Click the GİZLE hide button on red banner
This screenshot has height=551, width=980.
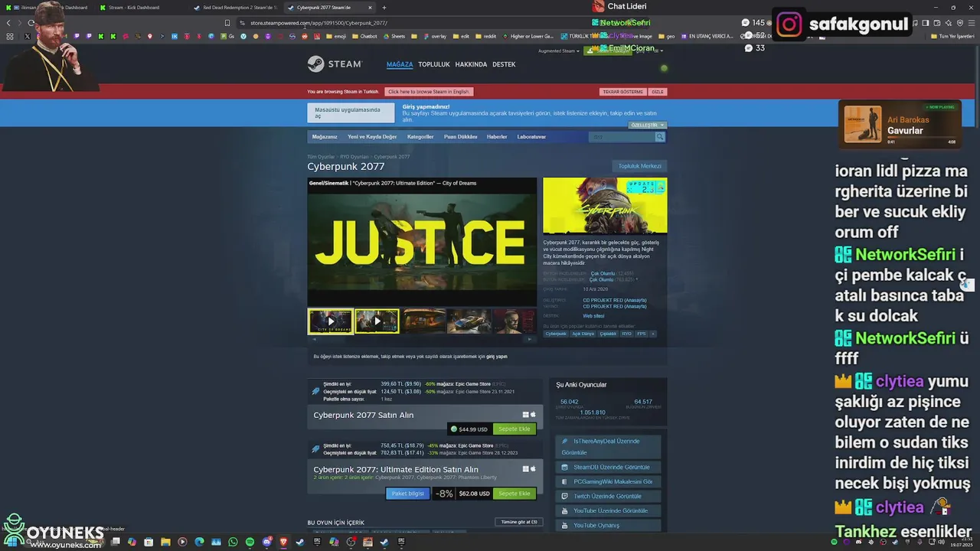pos(657,92)
